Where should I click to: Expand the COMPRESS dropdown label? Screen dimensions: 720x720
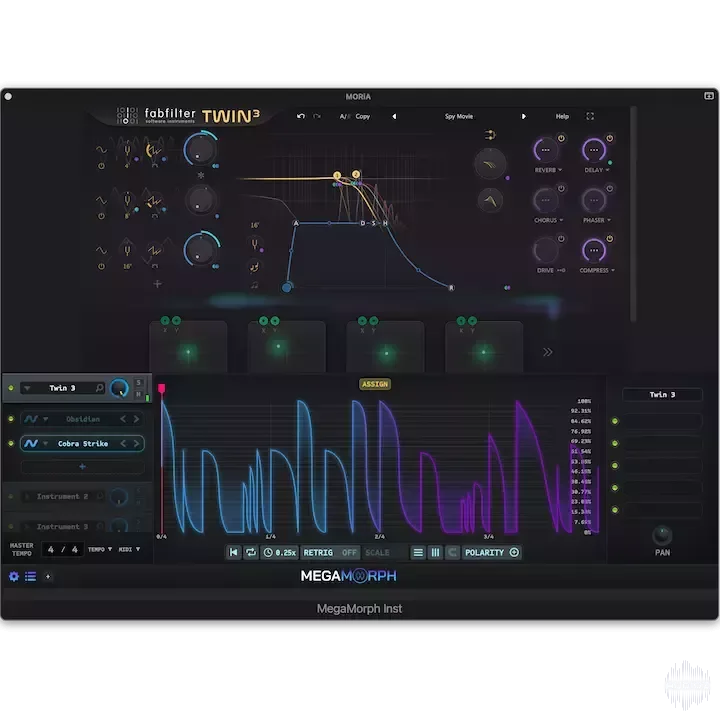[x=596, y=270]
